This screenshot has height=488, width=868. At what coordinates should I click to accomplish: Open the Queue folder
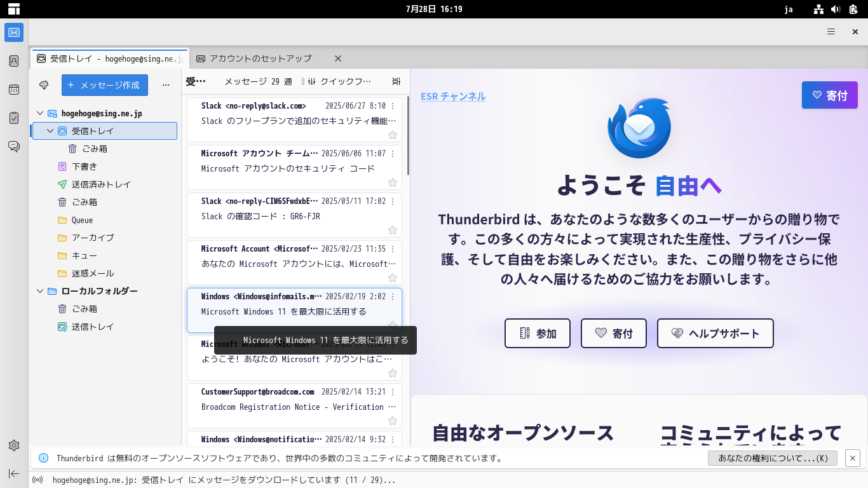(x=105, y=220)
